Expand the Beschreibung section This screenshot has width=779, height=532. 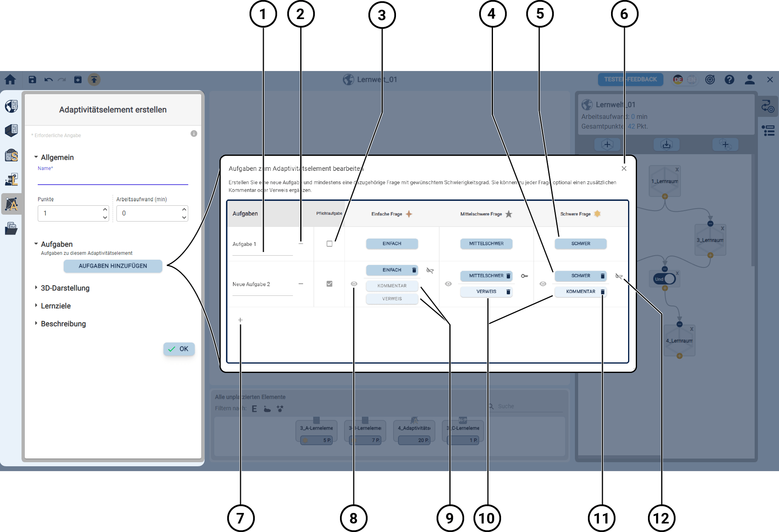point(36,323)
